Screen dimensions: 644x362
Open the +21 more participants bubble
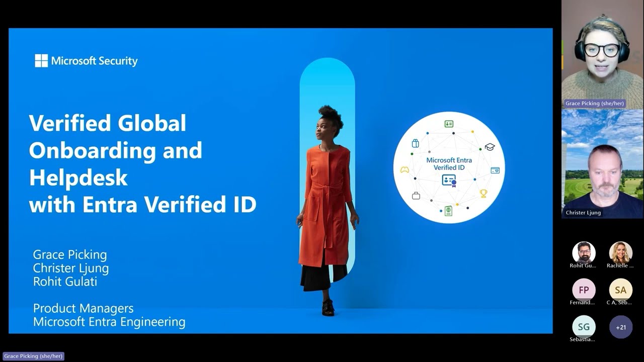pyautogui.click(x=621, y=327)
